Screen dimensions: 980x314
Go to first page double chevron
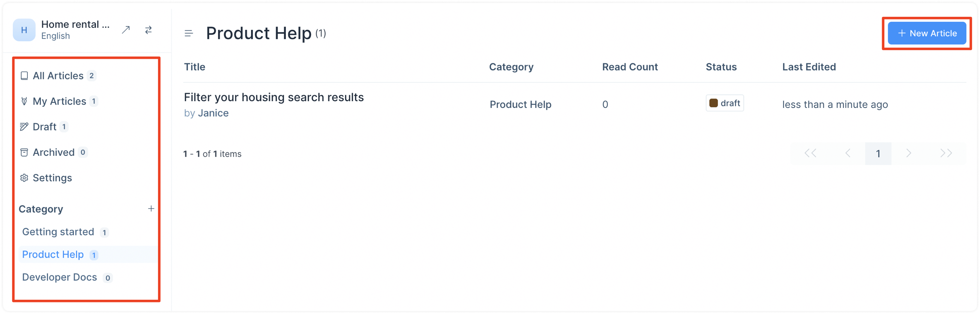pyautogui.click(x=810, y=153)
